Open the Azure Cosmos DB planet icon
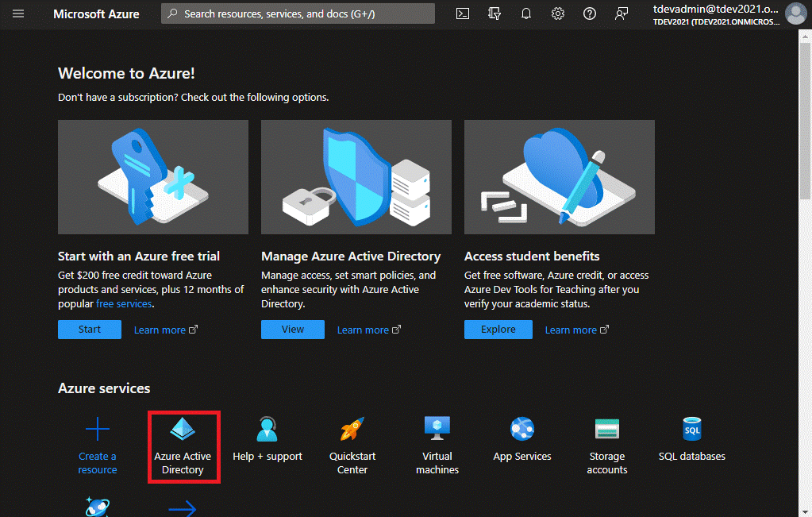The image size is (812, 517). [98, 507]
